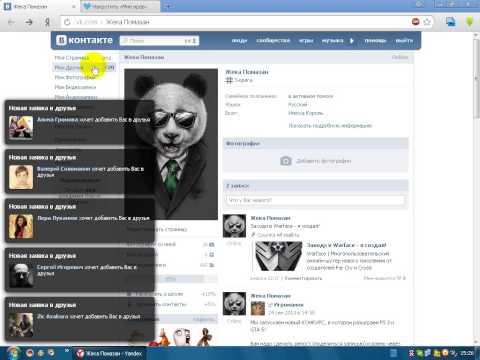Screen dimensions: 480x360
Task: Click Комментировать under the Warface post
Action: (303, 278)
